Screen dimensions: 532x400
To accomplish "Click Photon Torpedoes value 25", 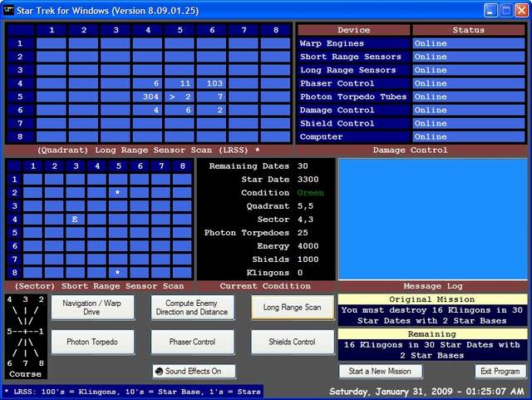I will point(303,233).
